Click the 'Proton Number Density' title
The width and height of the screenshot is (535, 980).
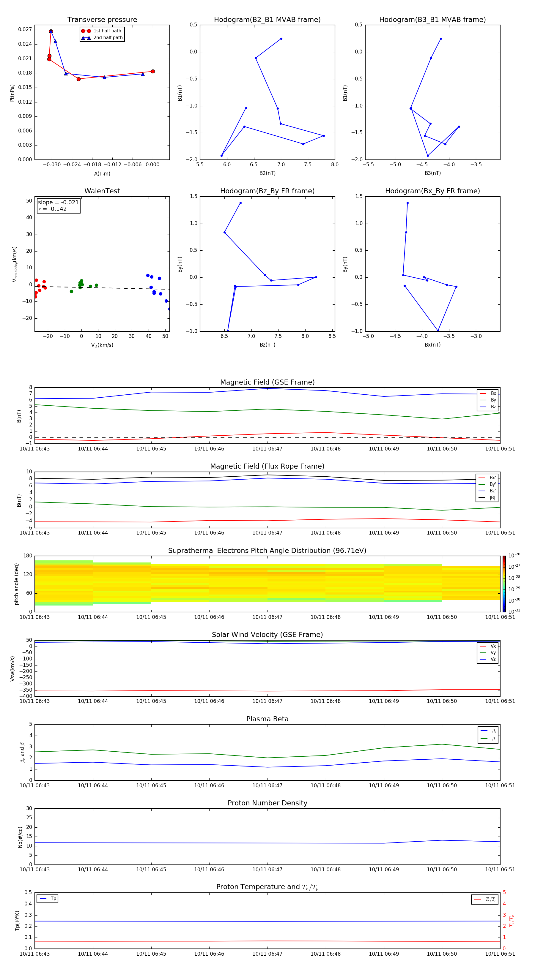point(267,803)
